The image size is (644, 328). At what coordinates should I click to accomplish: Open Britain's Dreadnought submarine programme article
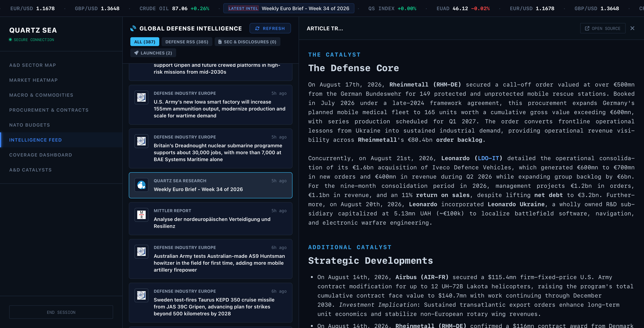210,148
